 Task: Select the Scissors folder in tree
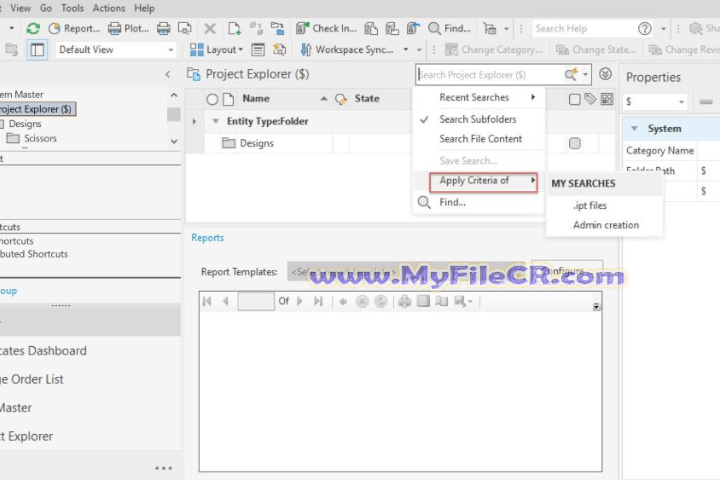[40, 139]
